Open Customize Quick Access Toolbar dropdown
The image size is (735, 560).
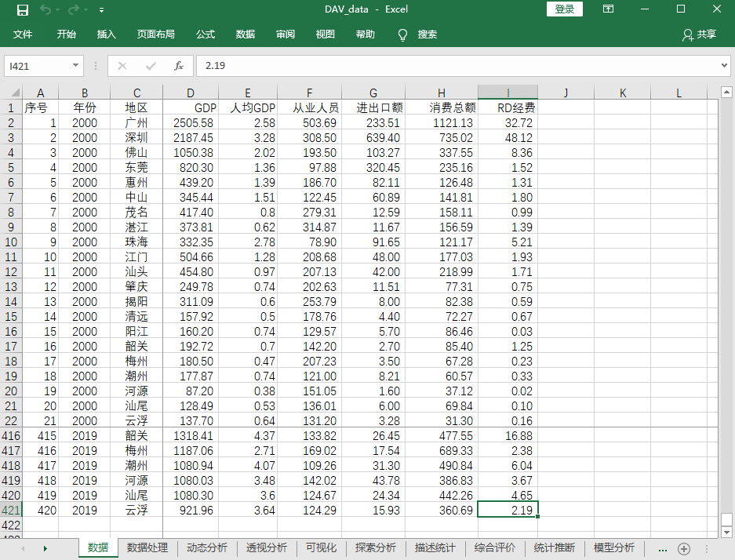(102, 10)
